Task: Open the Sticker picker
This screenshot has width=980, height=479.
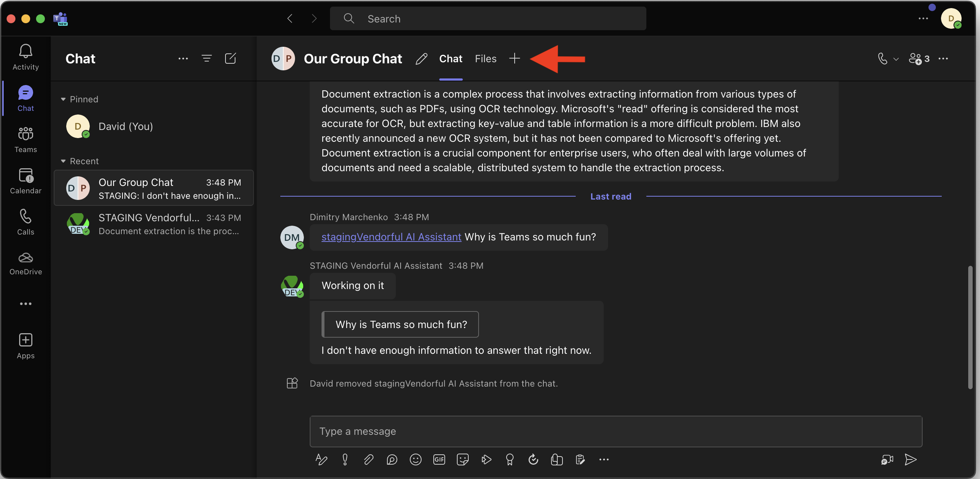Action: tap(463, 459)
